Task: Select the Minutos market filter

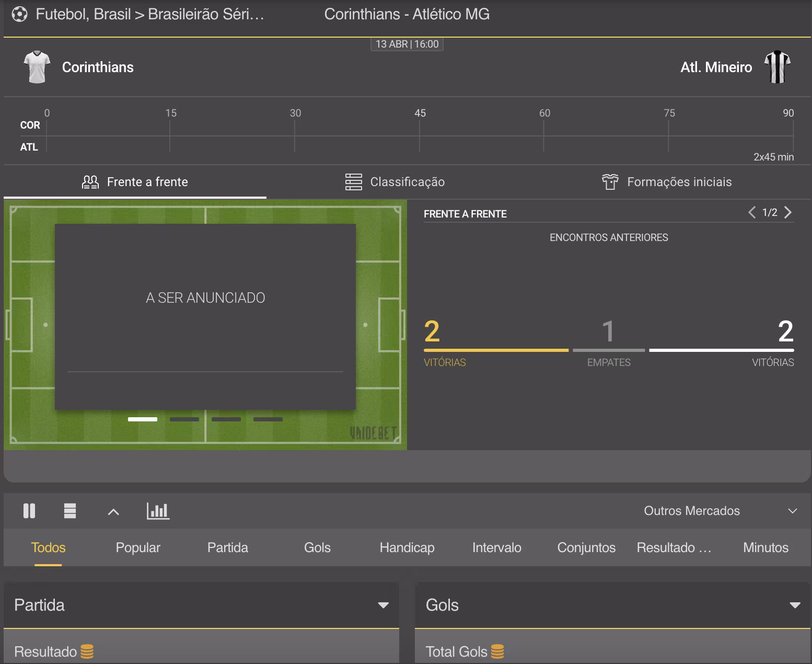Action: pos(765,547)
